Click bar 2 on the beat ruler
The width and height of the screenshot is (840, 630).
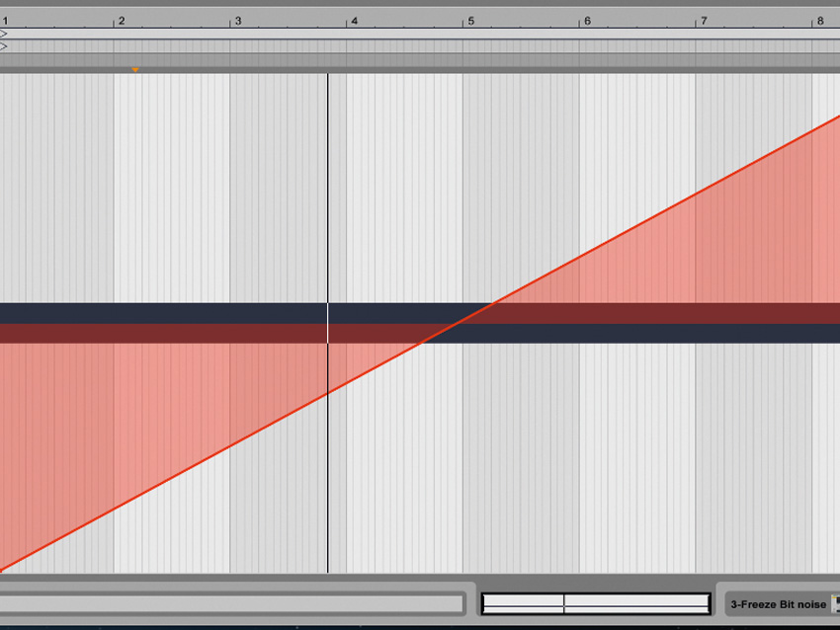pyautogui.click(x=122, y=21)
